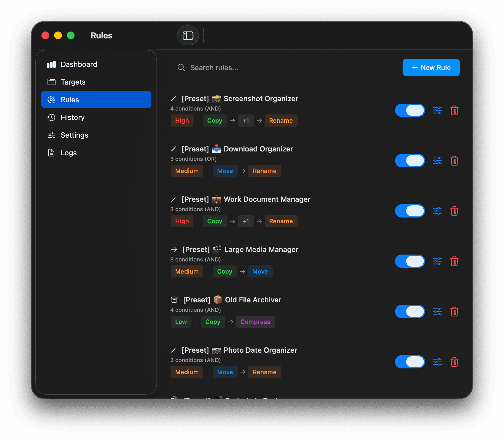The width and height of the screenshot is (504, 440).
Task: Switch to the Rules section
Action: point(70,99)
